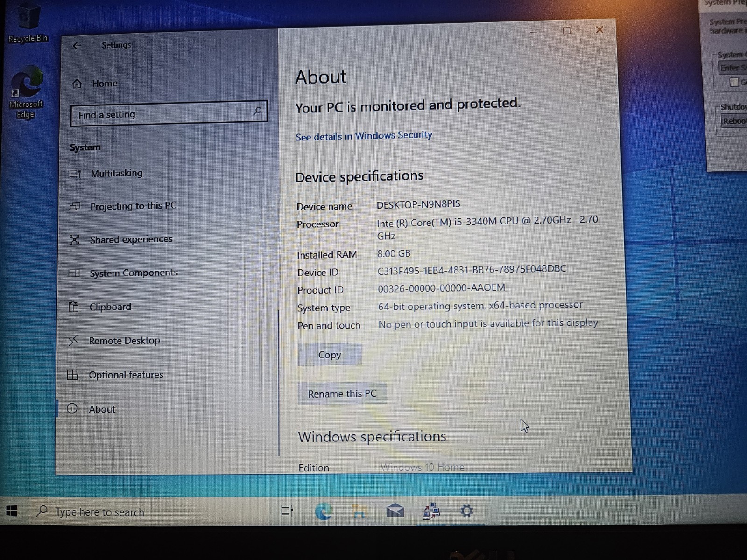Open system cleanup action dropdown in Sysprep
This screenshot has height=560, width=747.
tap(732, 68)
